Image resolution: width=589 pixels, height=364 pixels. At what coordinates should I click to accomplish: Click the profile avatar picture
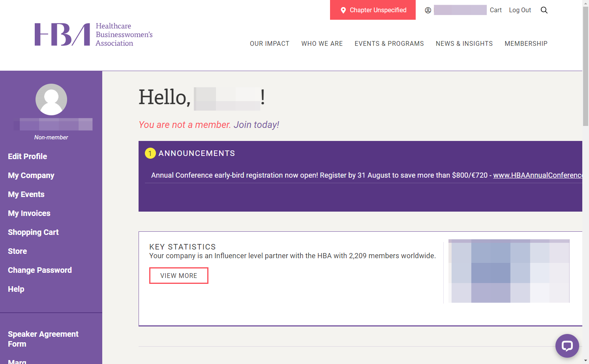(x=51, y=99)
